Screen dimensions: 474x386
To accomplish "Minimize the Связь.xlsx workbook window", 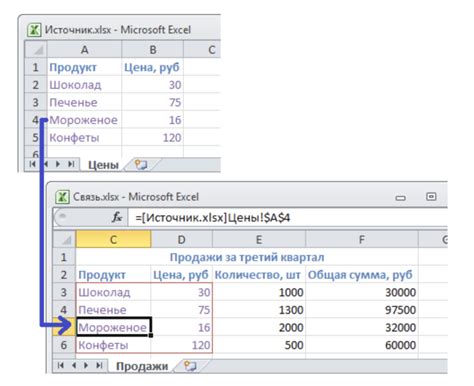I will (400, 198).
